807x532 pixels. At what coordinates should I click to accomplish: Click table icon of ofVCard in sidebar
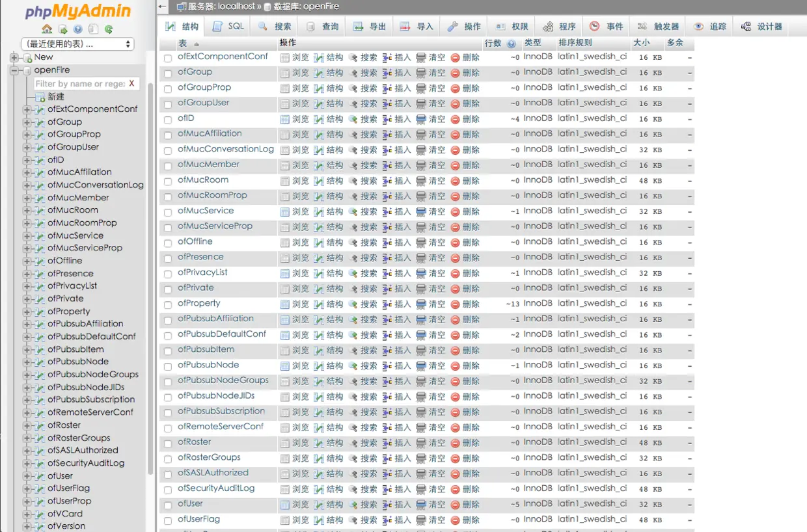pos(40,514)
